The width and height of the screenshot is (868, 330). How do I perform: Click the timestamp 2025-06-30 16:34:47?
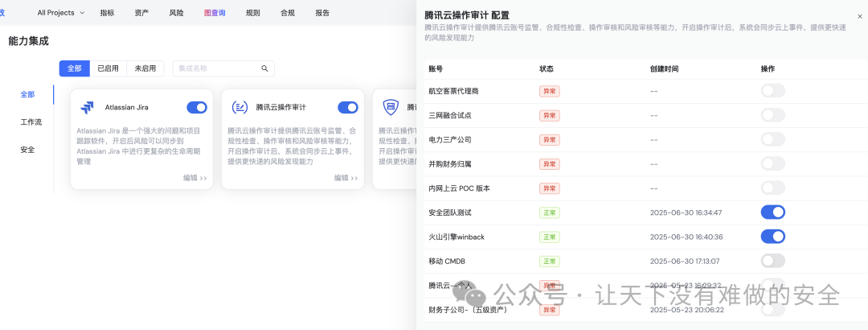click(686, 212)
